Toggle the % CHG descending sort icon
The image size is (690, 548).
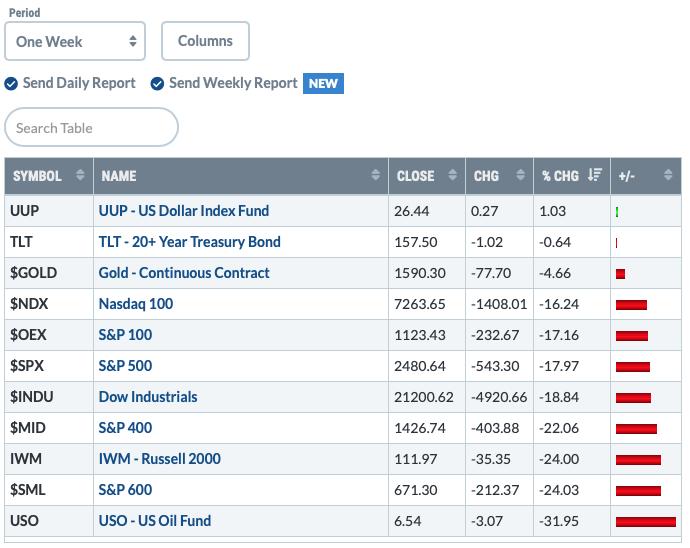(595, 175)
